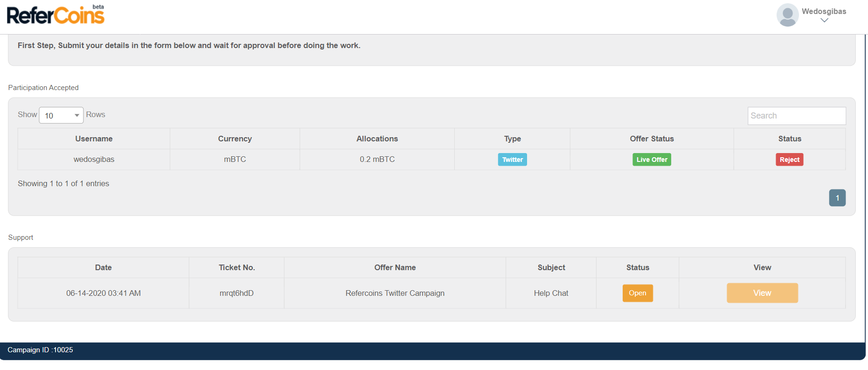Select the date 06-14-2020 03:41 AM

[104, 293]
